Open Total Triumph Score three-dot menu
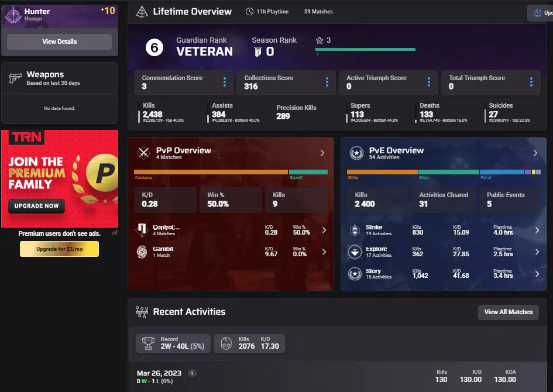This screenshot has height=392, width=553. pos(531,82)
